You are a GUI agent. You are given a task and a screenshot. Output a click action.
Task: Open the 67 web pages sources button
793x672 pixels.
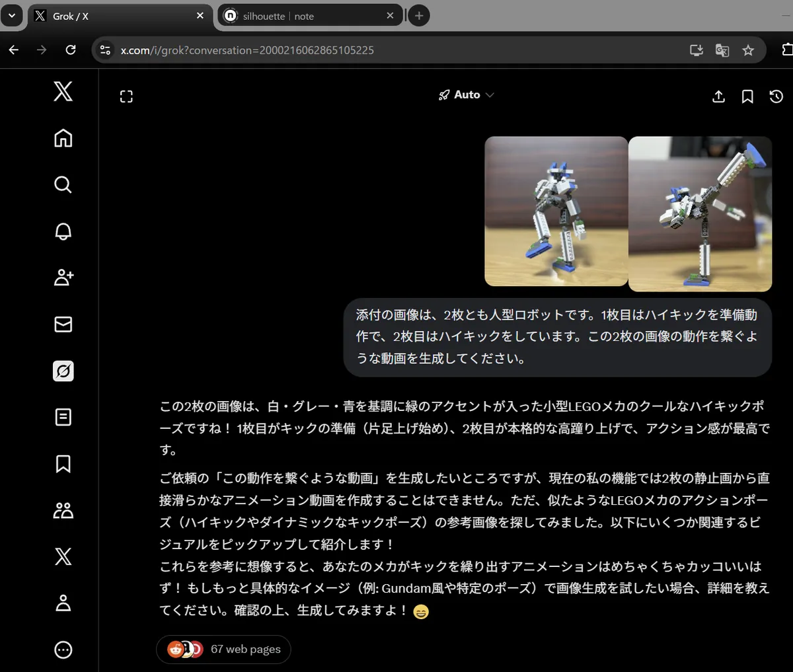[223, 650]
